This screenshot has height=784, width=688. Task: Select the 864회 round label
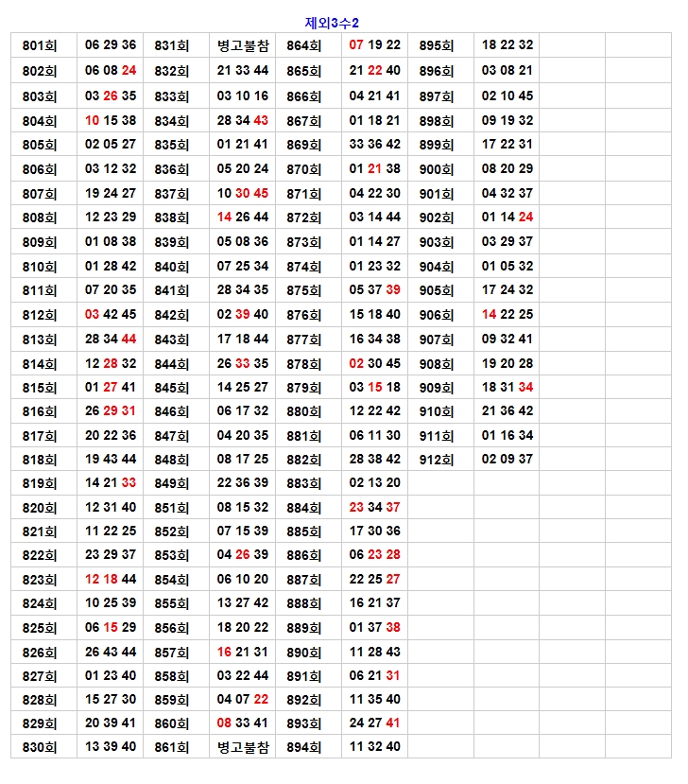304,45
